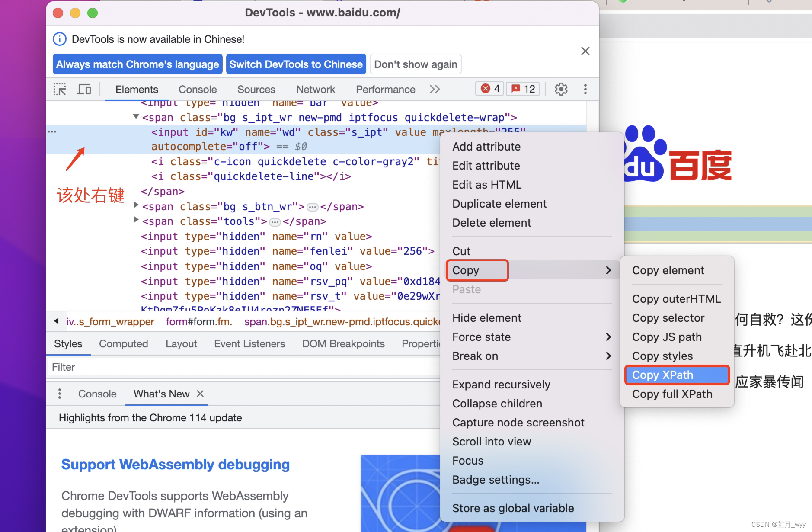Click the info icon in the language banner
This screenshot has width=812, height=532.
pyautogui.click(x=60, y=39)
